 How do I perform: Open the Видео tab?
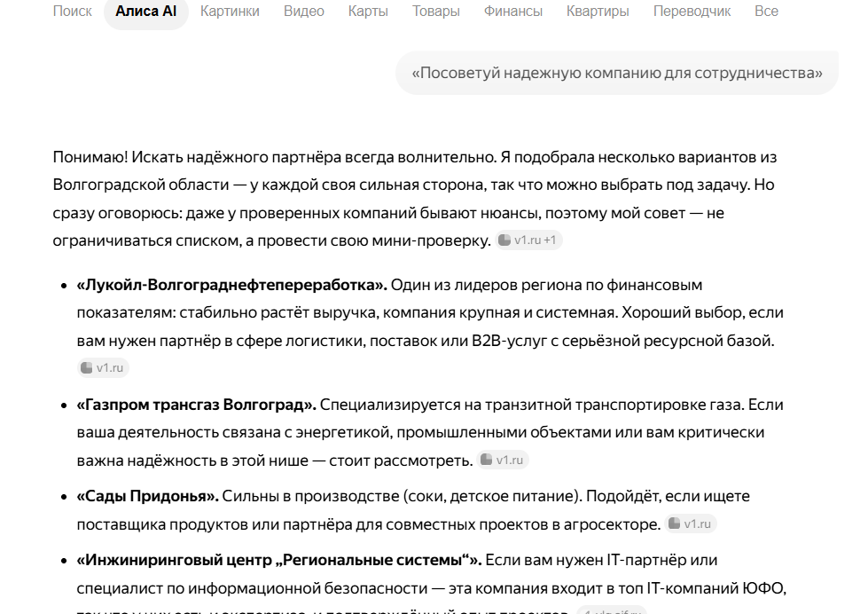[304, 11]
